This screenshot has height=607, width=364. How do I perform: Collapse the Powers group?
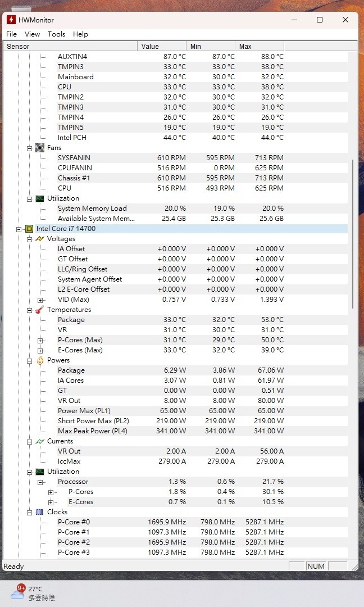pyautogui.click(x=29, y=361)
